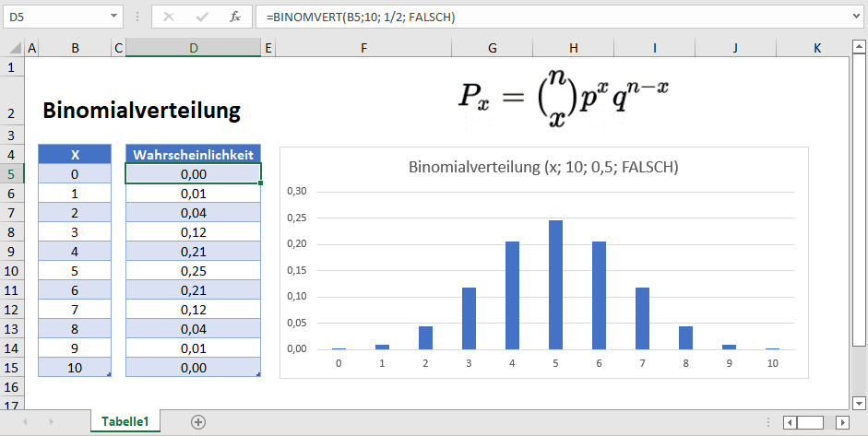Select X cell with value 0
This screenshot has height=436, width=868.
pyautogui.click(x=75, y=174)
